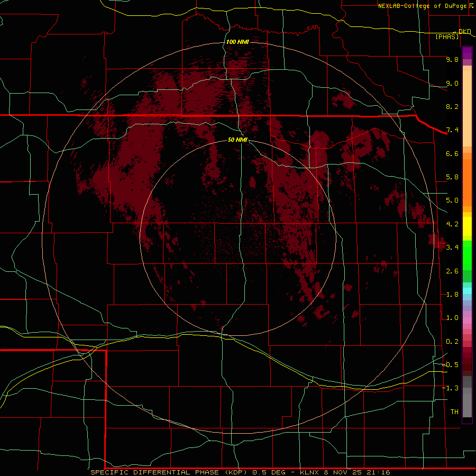Click the 6.6 value on the color scale
The width and height of the screenshot is (476, 476).
click(x=452, y=153)
